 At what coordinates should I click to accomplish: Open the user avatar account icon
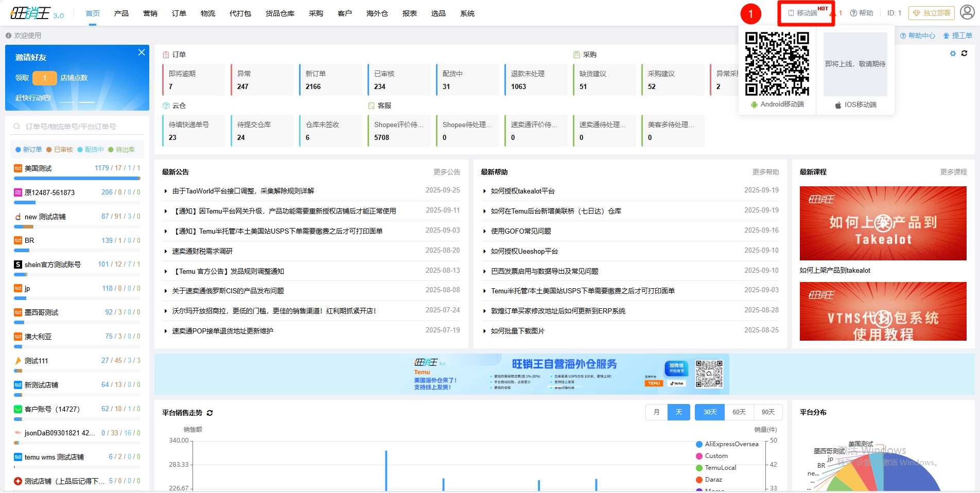[967, 12]
